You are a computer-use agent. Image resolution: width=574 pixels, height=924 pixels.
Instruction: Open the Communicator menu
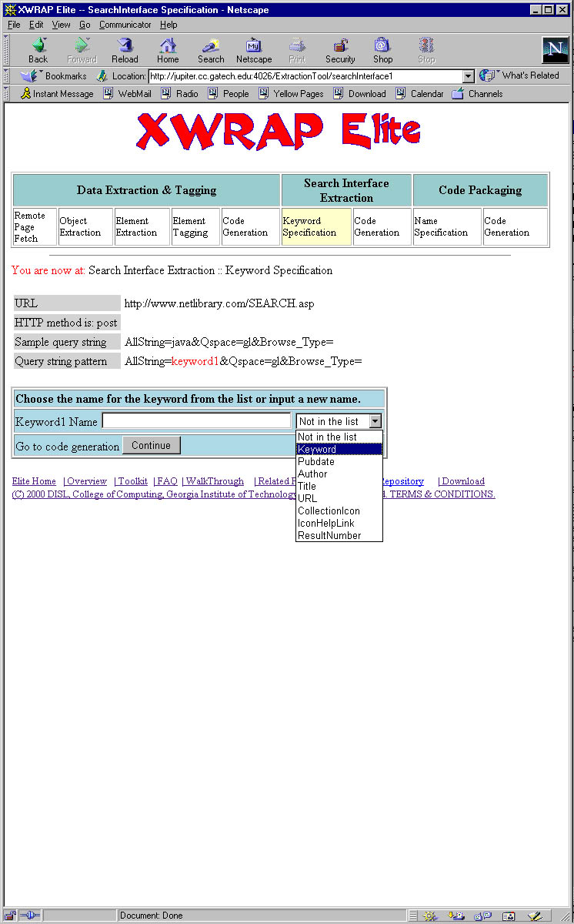coord(125,25)
